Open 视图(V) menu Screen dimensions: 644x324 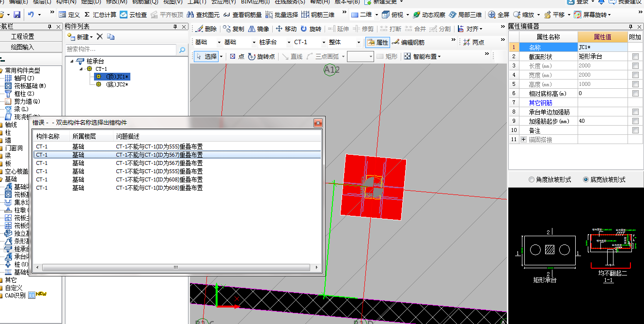(x=173, y=2)
